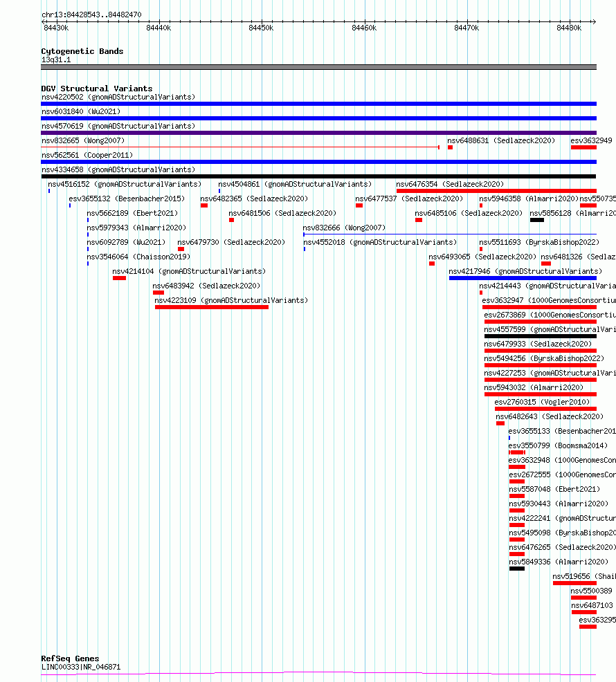This screenshot has width=616, height=682.
Task: Open nsv6476265 (Sedlazeck2020) variant
Action: click(563, 547)
